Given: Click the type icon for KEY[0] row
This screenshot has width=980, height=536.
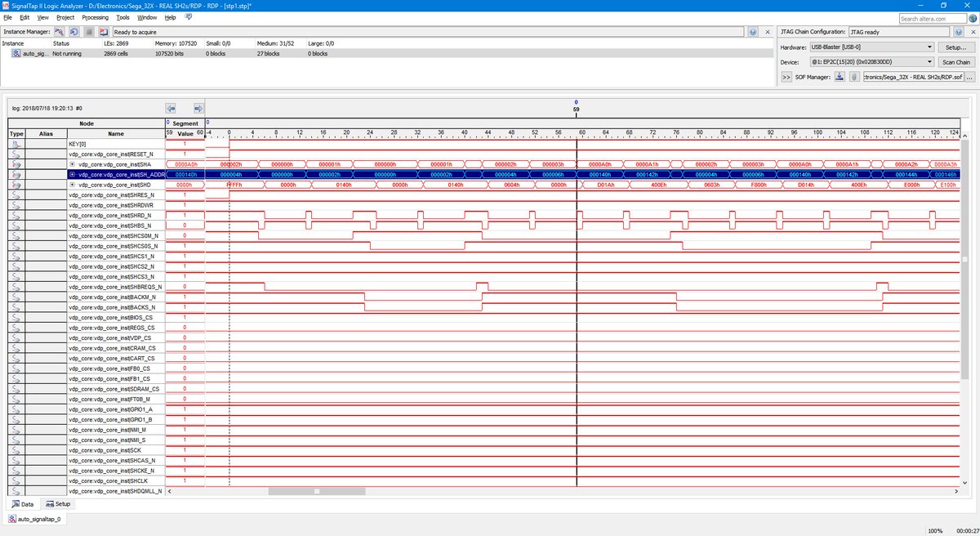Looking at the screenshot, I should click(16, 144).
